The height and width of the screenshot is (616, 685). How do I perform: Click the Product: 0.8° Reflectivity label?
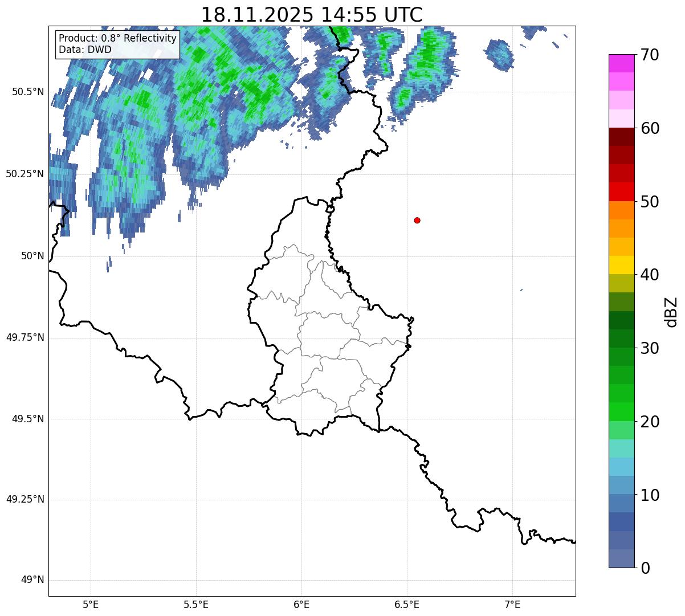click(x=117, y=38)
